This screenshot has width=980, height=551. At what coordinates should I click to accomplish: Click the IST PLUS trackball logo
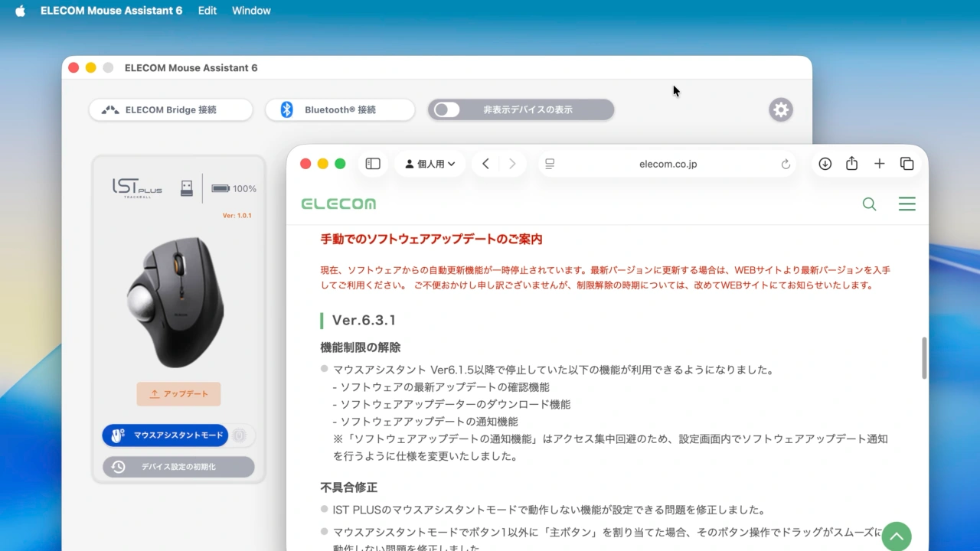point(137,187)
